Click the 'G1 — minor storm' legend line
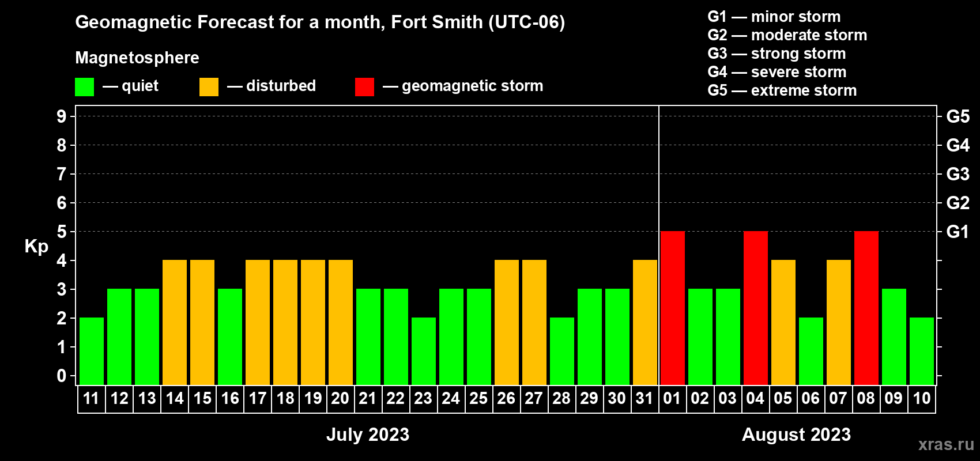Screen dimensions: 980x461 774,17
